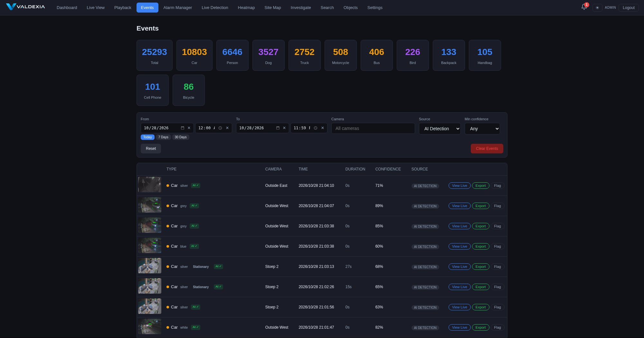Open the Min confidence dropdown
The height and width of the screenshot is (338, 644).
tap(482, 129)
